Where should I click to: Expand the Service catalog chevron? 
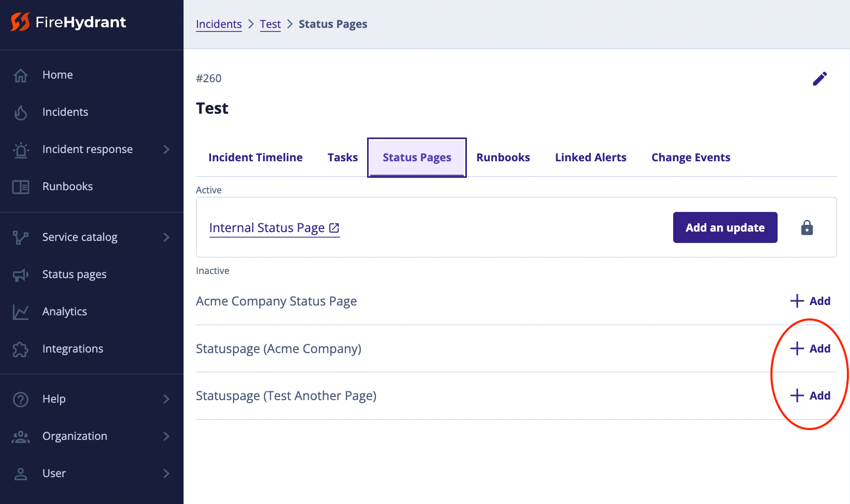[x=166, y=237]
